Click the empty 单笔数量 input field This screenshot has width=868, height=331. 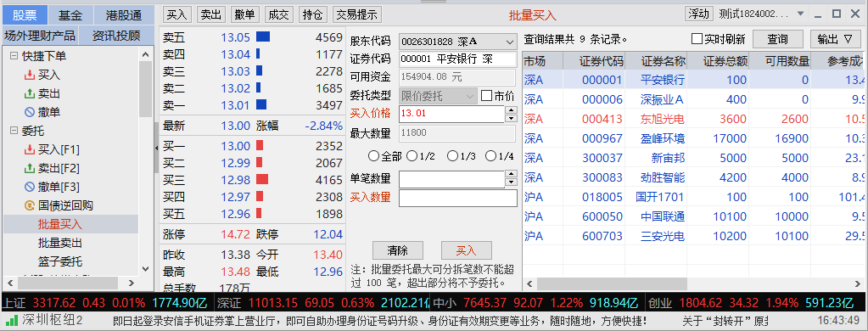pyautogui.click(x=451, y=179)
